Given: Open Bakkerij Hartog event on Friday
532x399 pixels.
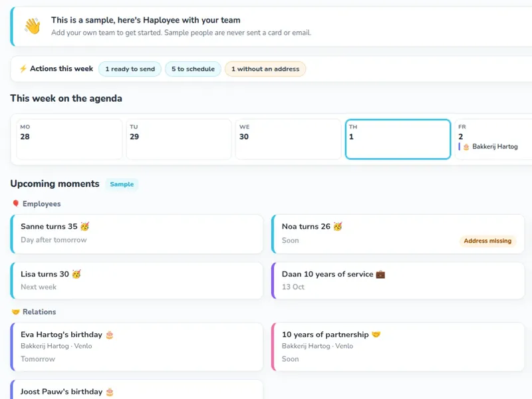Looking at the screenshot, I should (489, 146).
